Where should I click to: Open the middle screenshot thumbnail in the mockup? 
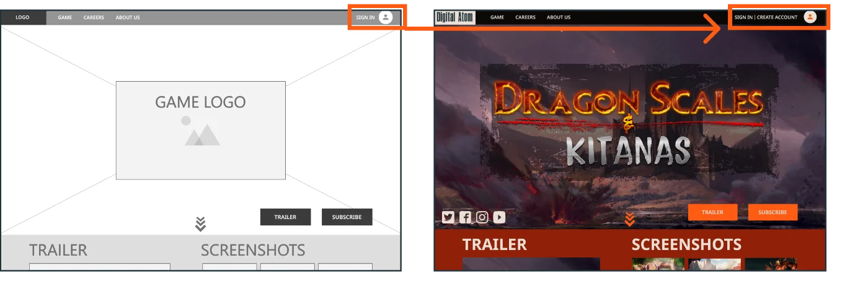(x=714, y=264)
